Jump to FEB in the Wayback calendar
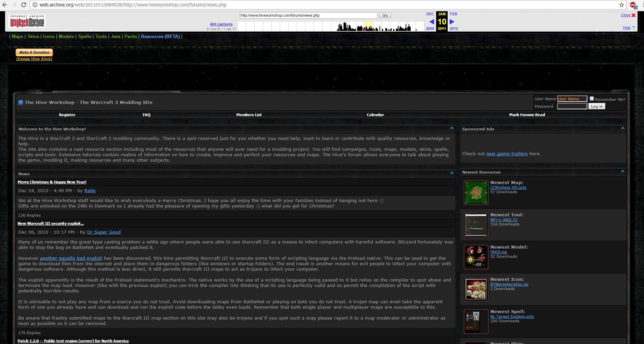The image size is (644, 344). 453,14
